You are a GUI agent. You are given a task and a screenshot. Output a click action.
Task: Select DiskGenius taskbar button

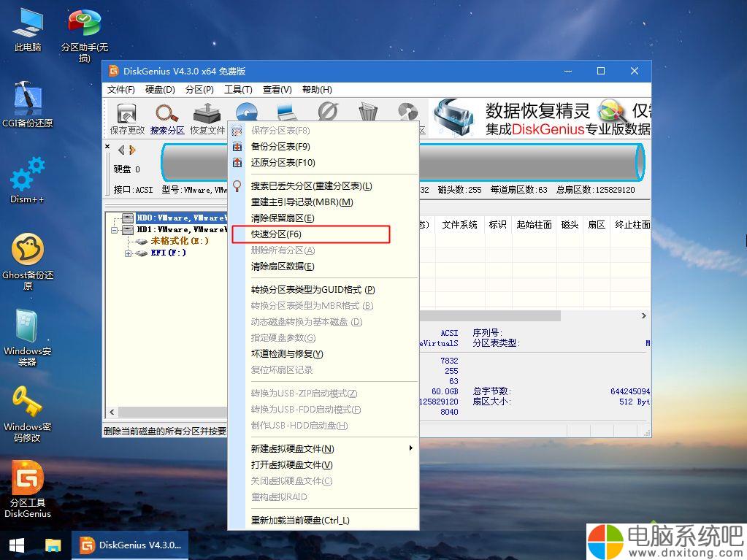coord(130,545)
